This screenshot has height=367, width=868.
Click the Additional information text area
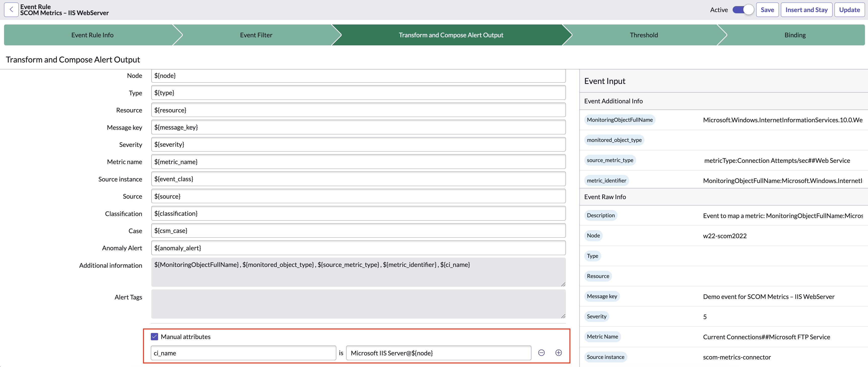(x=358, y=272)
